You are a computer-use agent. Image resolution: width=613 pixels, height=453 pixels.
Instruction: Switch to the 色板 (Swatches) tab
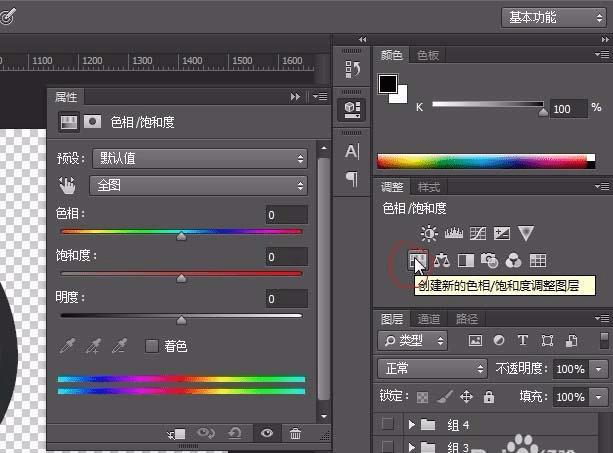(x=428, y=55)
